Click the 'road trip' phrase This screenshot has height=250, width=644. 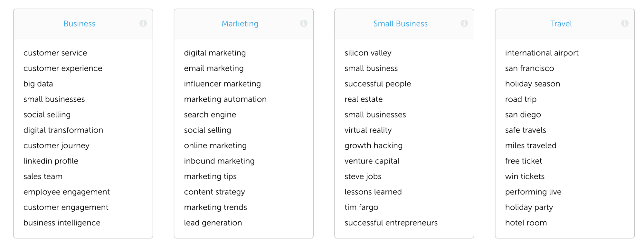tap(521, 99)
